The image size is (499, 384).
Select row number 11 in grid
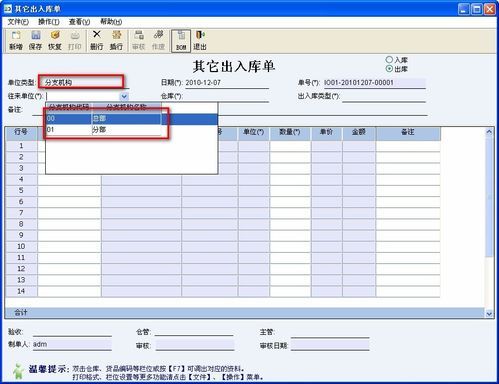pyautogui.click(x=21, y=258)
